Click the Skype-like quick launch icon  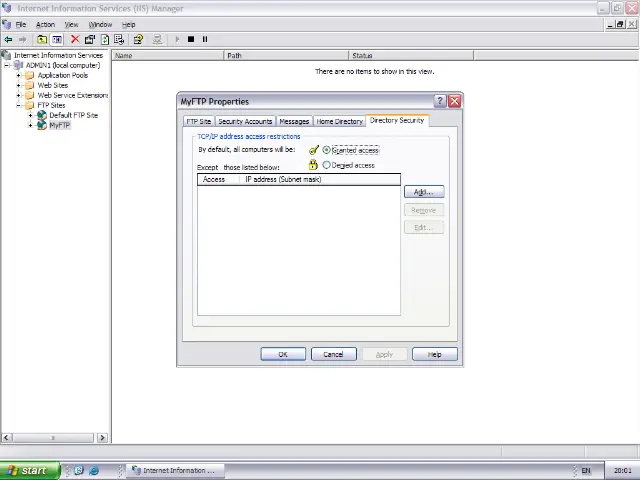pos(79,471)
